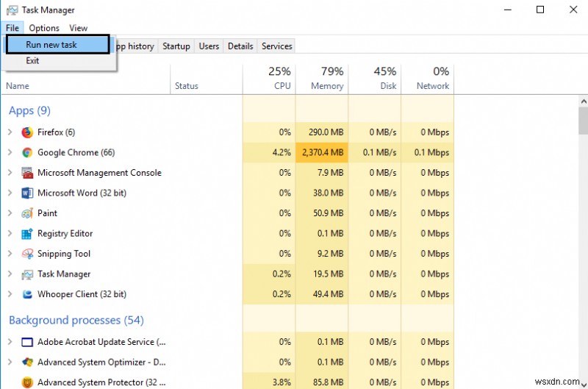Click the Advanced System Optimizer icon
The image size is (588, 389).
(27, 363)
